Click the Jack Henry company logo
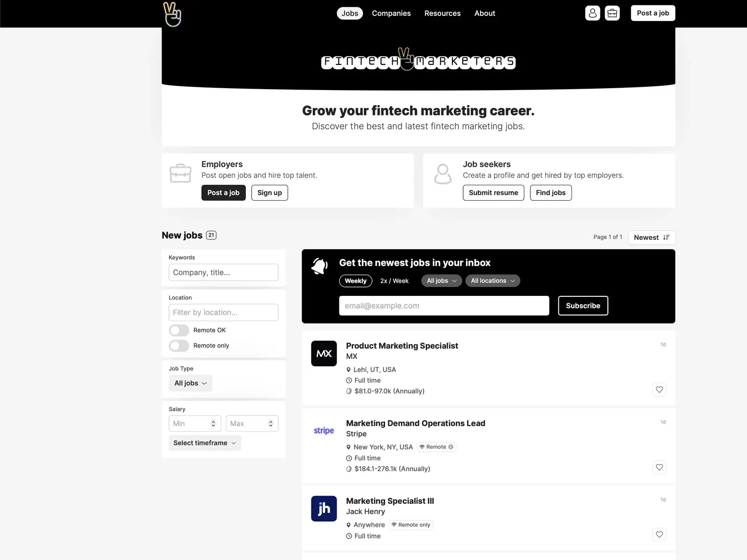 pos(324,509)
